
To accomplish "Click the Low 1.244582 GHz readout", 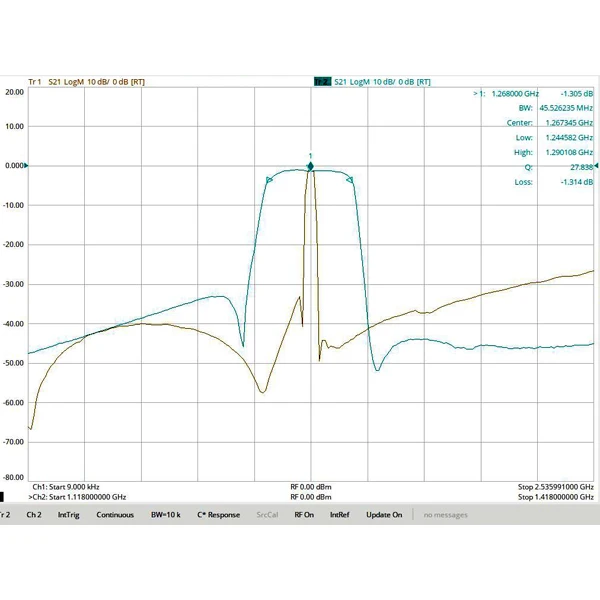I will [554, 138].
